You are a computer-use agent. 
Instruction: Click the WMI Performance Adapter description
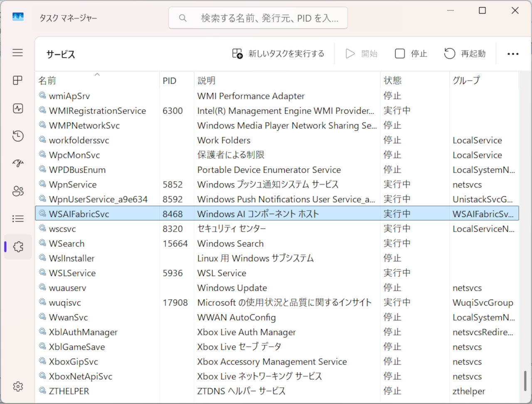(251, 96)
